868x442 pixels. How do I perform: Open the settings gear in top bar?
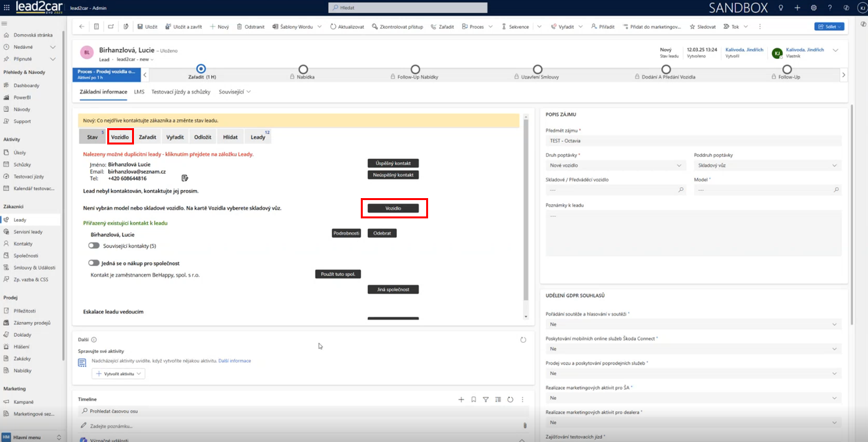click(x=814, y=8)
